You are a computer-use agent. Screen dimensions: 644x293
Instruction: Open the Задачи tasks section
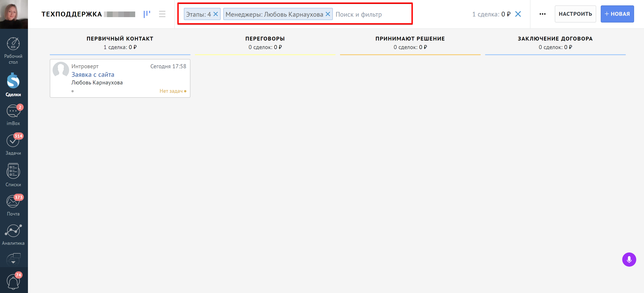[13, 144]
